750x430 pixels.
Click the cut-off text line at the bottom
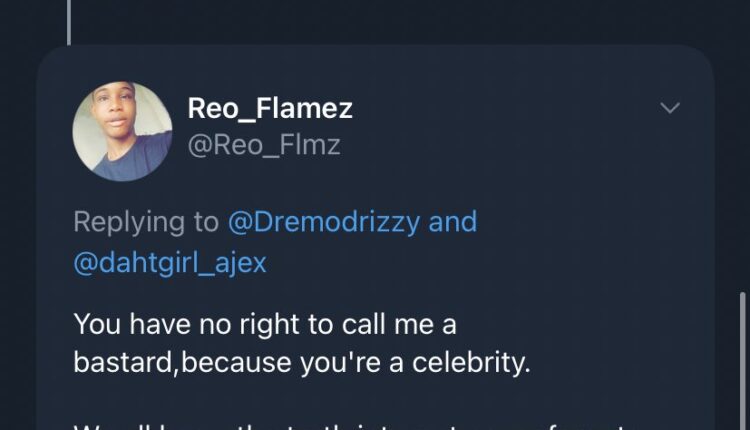[380, 424]
